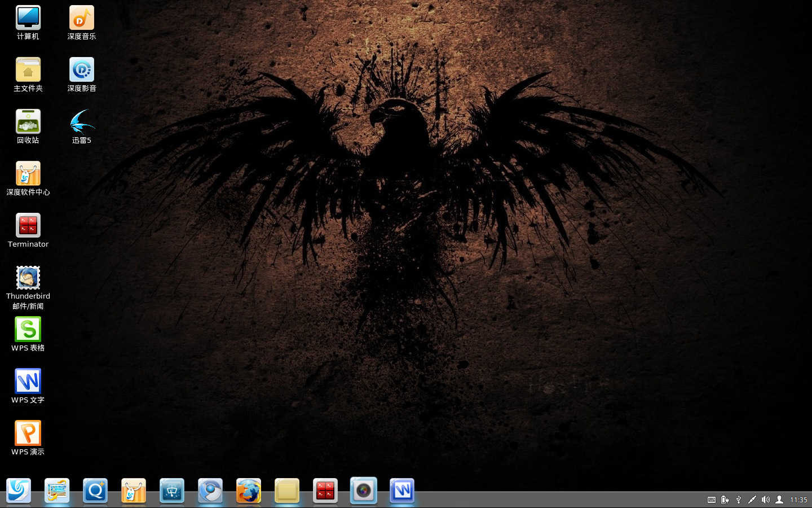The height and width of the screenshot is (508, 812).
Task: Click the keyboard input method tray icon
Action: click(x=712, y=500)
